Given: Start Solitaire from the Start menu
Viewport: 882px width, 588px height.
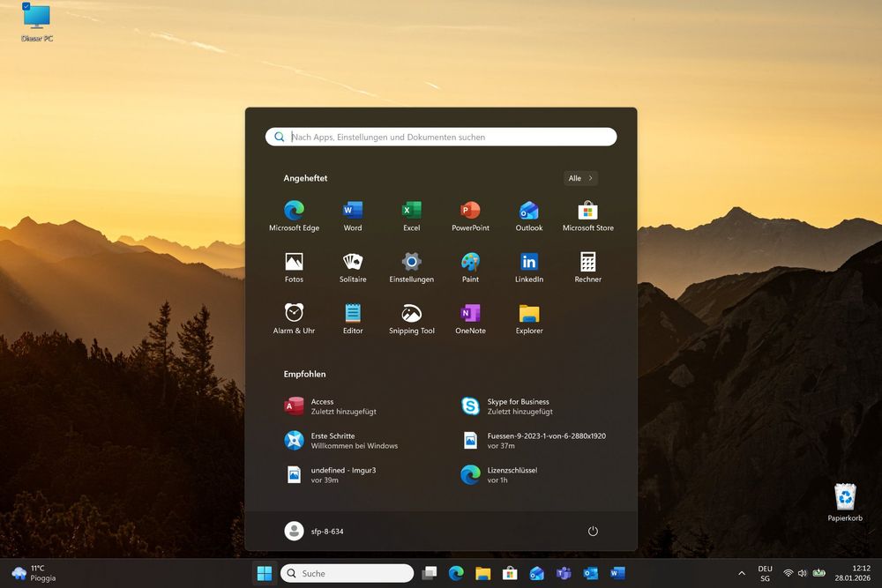Looking at the screenshot, I should click(352, 262).
